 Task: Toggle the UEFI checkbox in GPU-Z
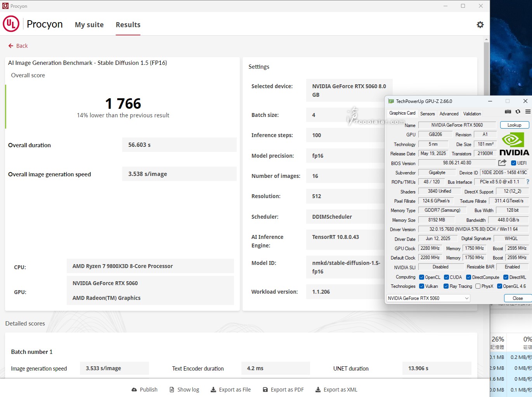click(x=513, y=163)
